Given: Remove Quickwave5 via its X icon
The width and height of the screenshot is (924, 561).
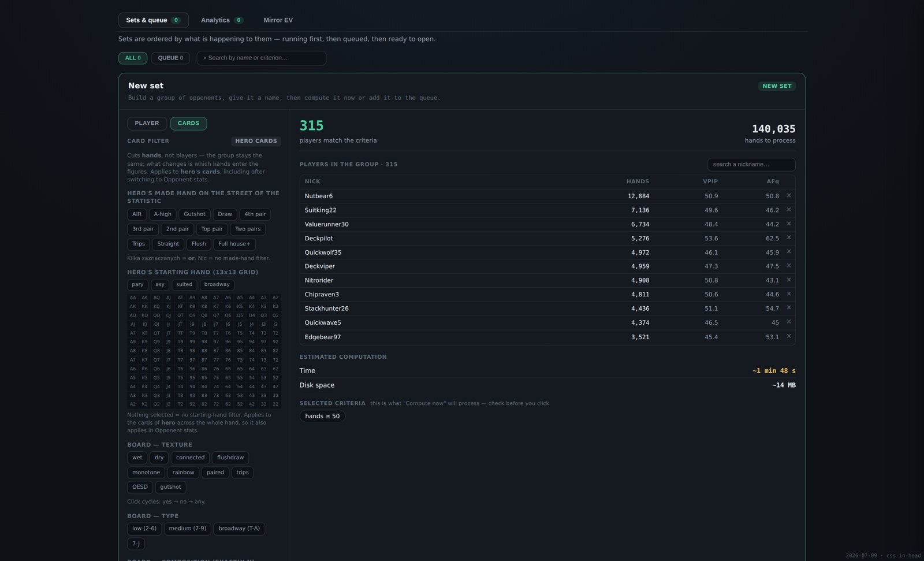Looking at the screenshot, I should click(788, 322).
